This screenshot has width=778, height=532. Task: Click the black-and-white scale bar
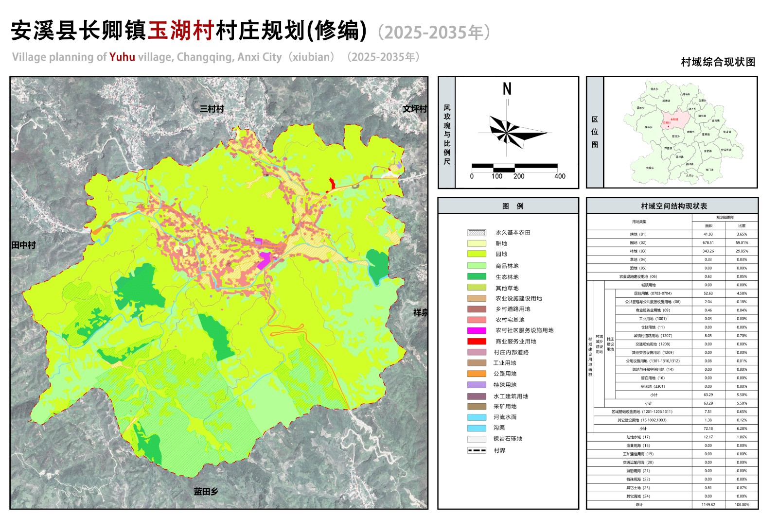tap(514, 168)
